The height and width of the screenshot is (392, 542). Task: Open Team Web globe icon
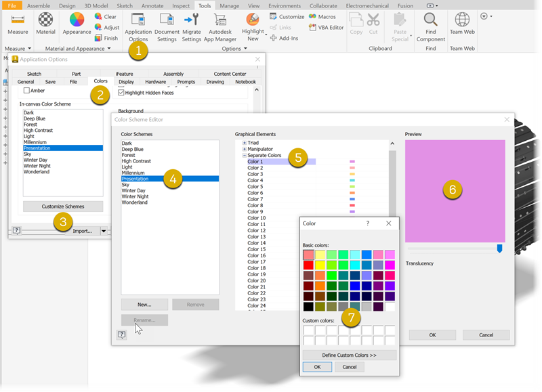(x=462, y=20)
